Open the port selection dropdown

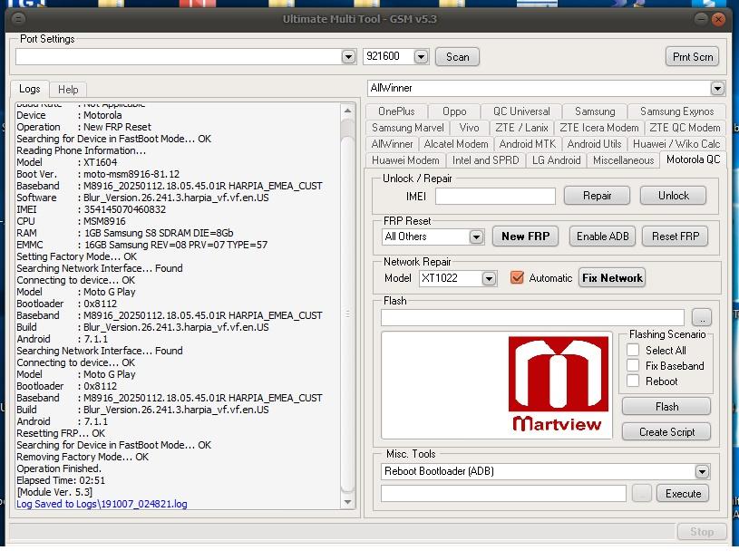[x=348, y=56]
